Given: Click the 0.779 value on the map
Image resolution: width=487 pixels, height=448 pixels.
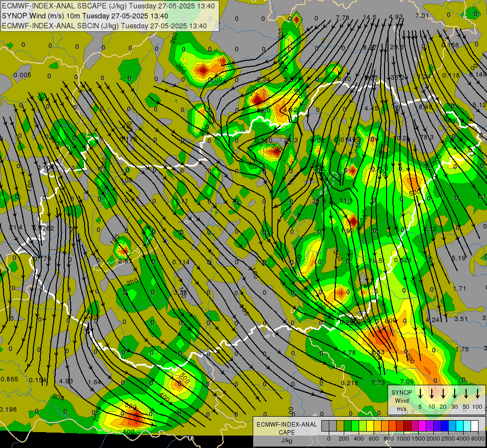Looking at the screenshot, I should (42, 258).
